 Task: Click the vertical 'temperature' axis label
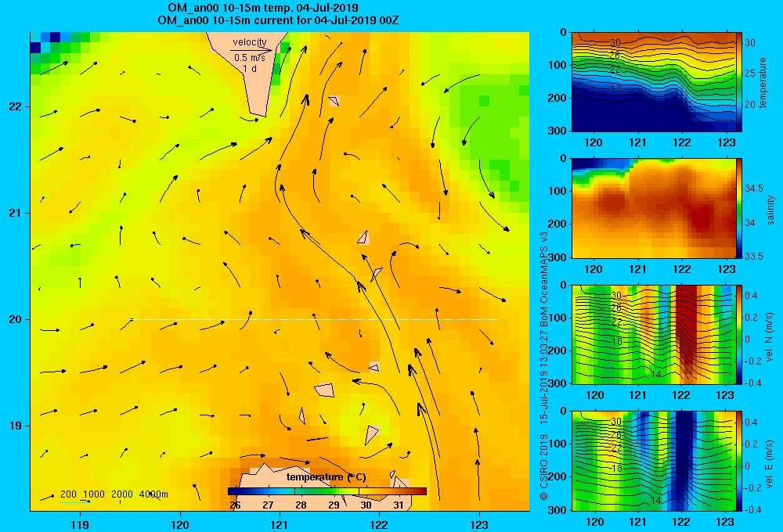coord(763,82)
